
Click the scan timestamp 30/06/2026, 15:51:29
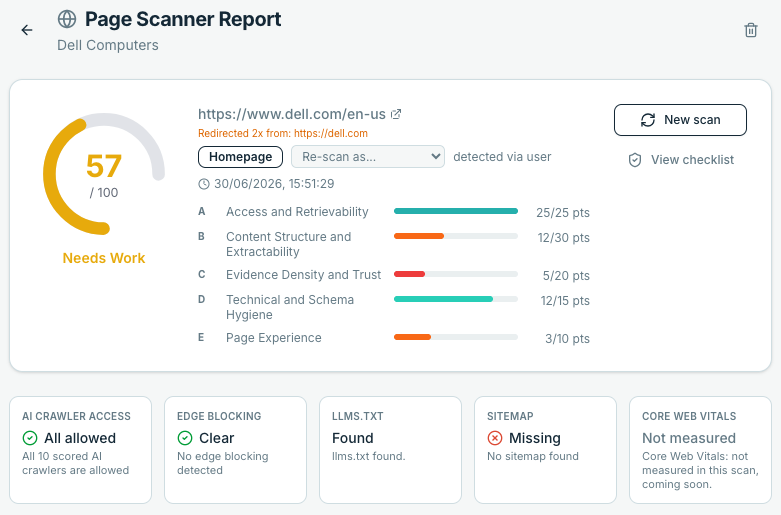tap(274, 184)
